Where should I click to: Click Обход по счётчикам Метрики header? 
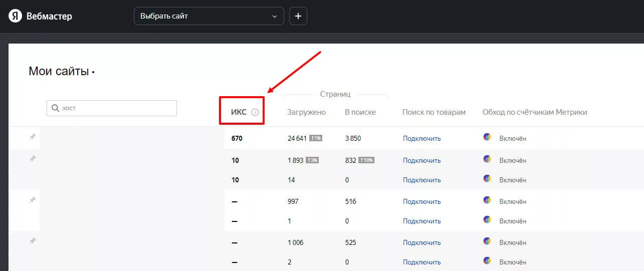click(535, 112)
